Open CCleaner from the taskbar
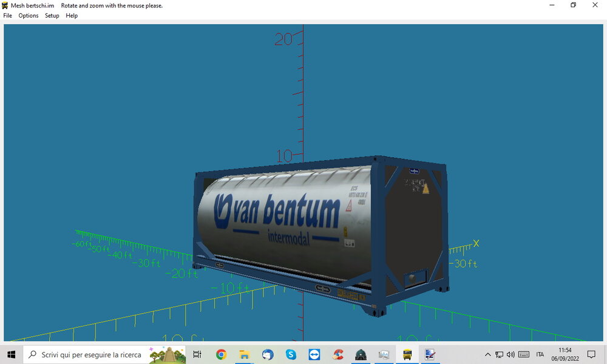Viewport: 607px width, 364px height. [x=337, y=354]
